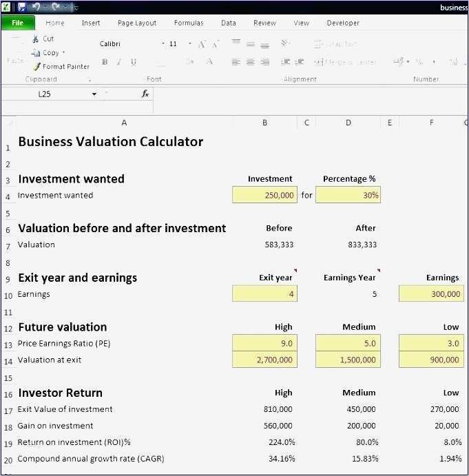469x476 pixels.
Task: Select column F header
Action: [431, 123]
